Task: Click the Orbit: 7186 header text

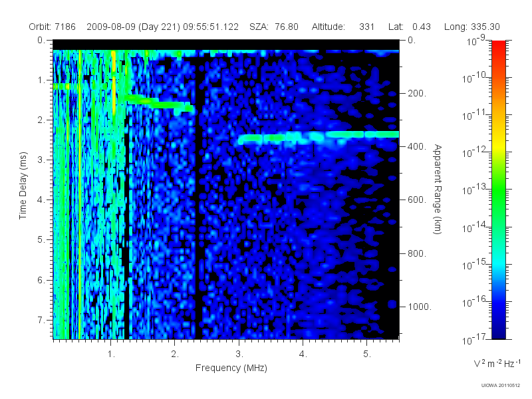Action: (53, 27)
